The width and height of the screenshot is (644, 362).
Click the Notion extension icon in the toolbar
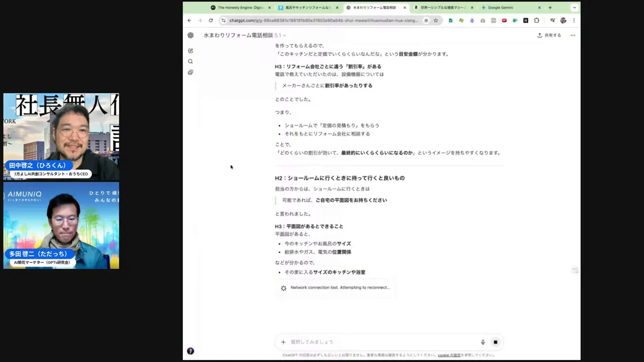click(x=525, y=20)
